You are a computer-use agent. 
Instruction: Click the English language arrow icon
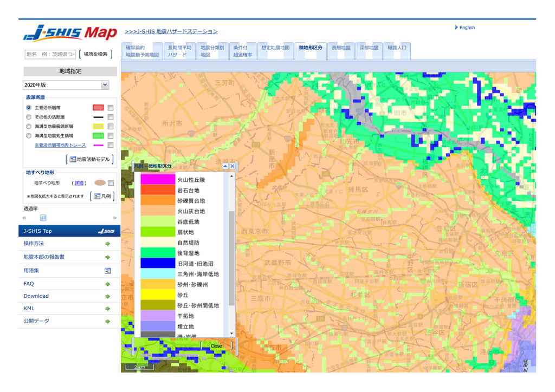coord(456,27)
